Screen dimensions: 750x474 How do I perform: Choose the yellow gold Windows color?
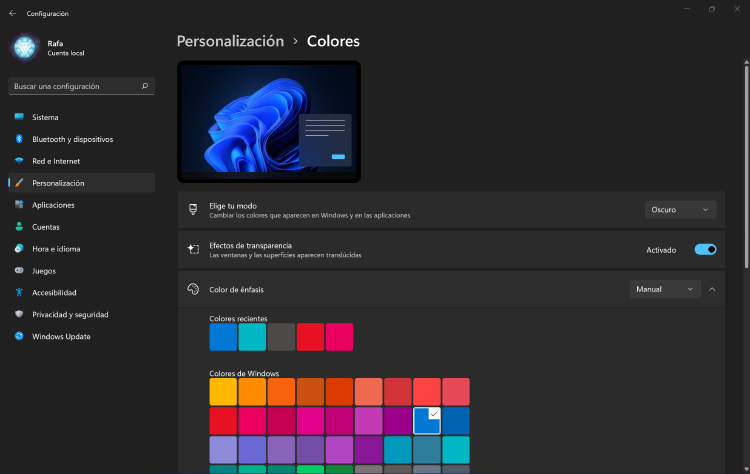pyautogui.click(x=223, y=392)
